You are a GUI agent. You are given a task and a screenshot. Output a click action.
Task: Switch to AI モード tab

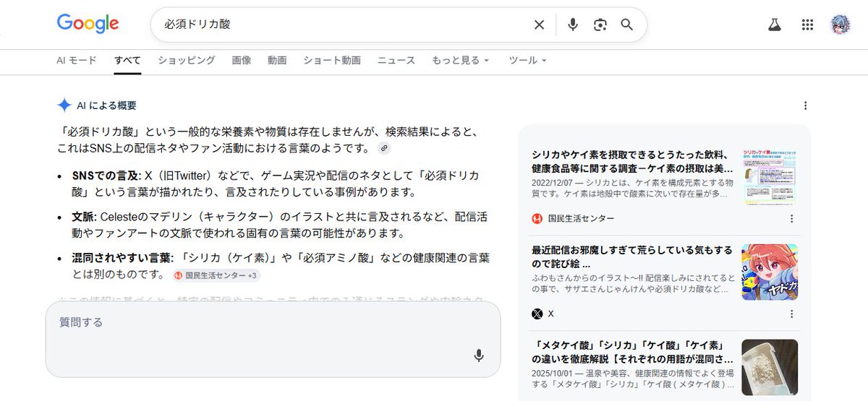77,61
